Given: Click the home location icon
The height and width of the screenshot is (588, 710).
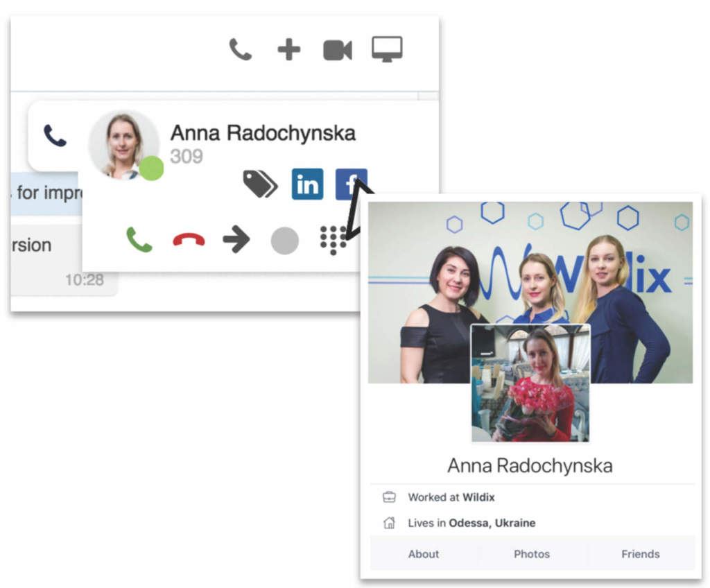Looking at the screenshot, I should (x=389, y=524).
